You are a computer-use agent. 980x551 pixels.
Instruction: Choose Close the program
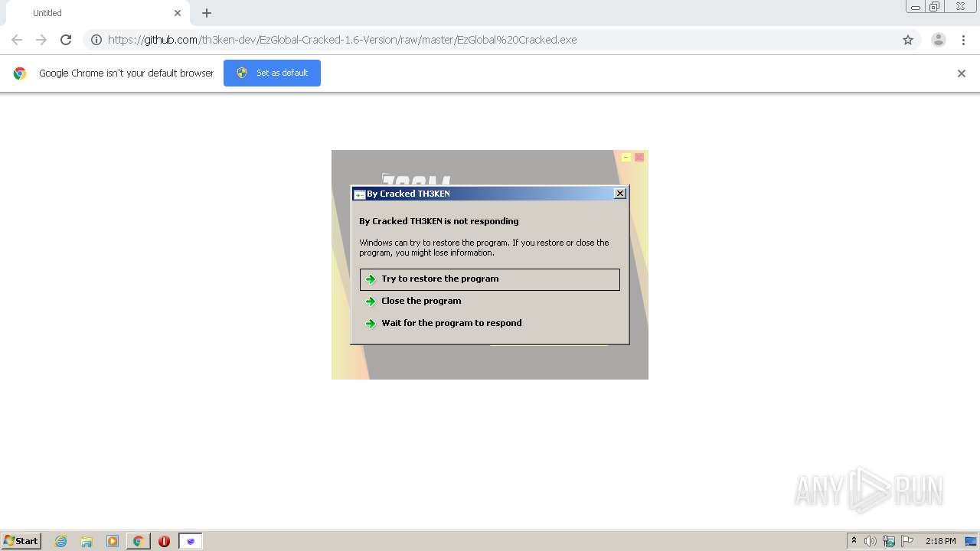pos(490,301)
